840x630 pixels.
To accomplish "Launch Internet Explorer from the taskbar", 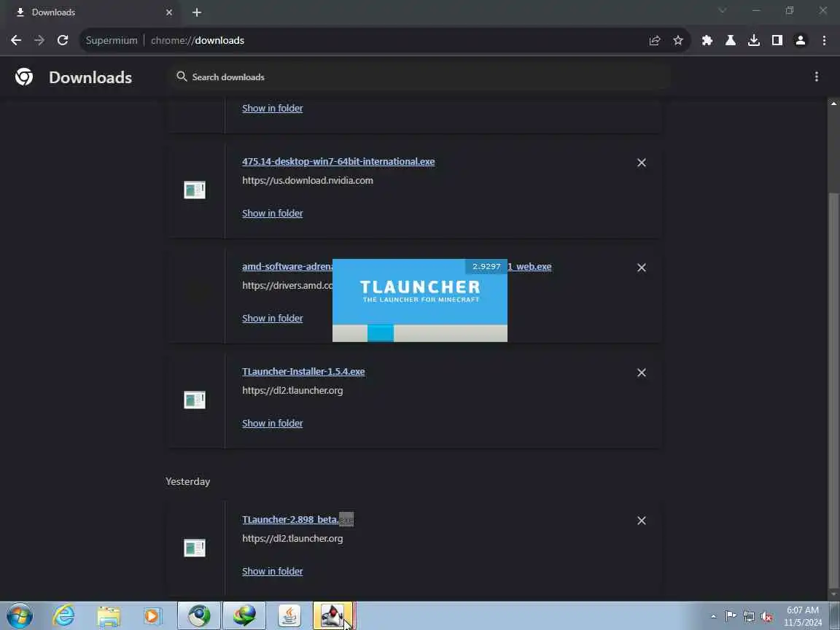I will 63,615.
